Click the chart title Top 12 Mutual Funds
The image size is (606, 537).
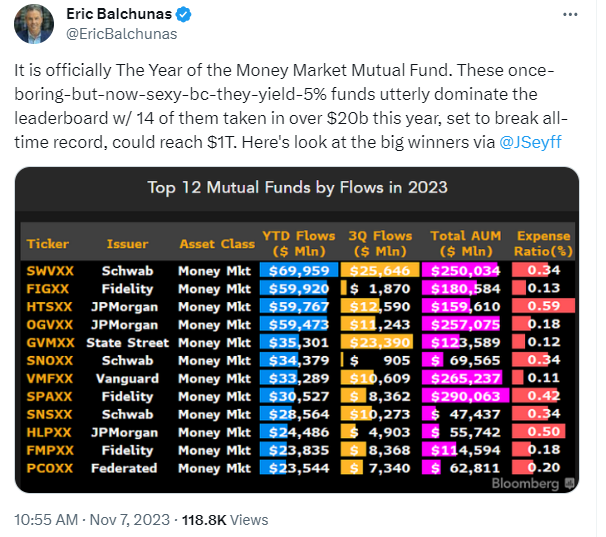297,188
